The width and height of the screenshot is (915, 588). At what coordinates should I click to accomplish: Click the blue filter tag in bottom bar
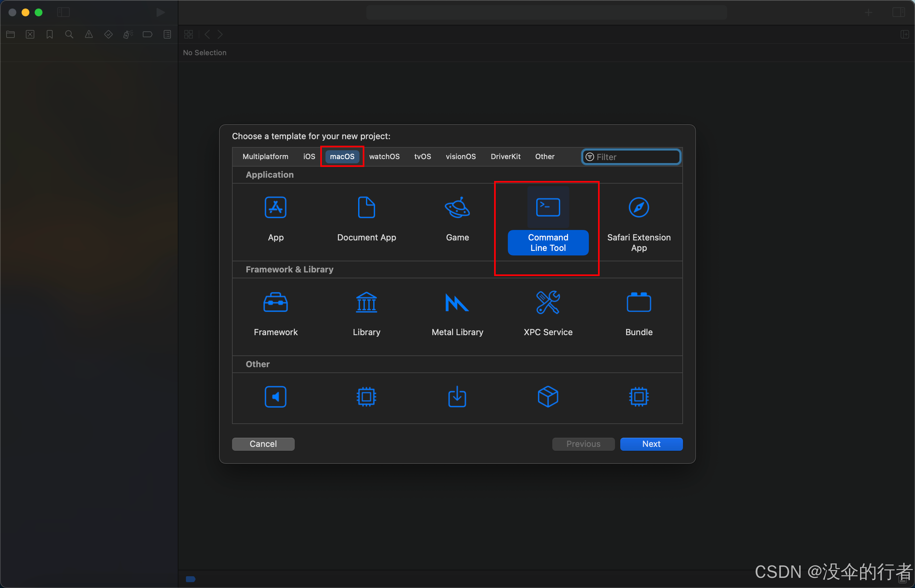(x=191, y=579)
